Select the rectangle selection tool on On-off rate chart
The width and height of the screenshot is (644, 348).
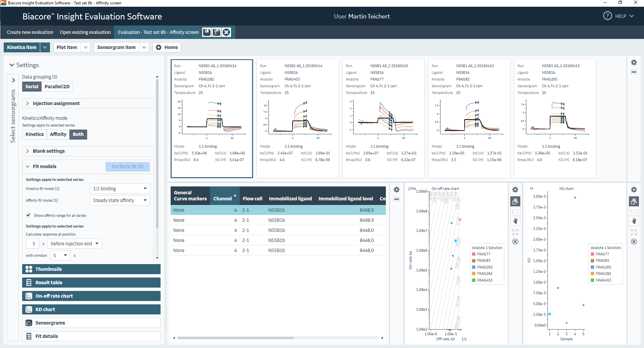coord(515,211)
